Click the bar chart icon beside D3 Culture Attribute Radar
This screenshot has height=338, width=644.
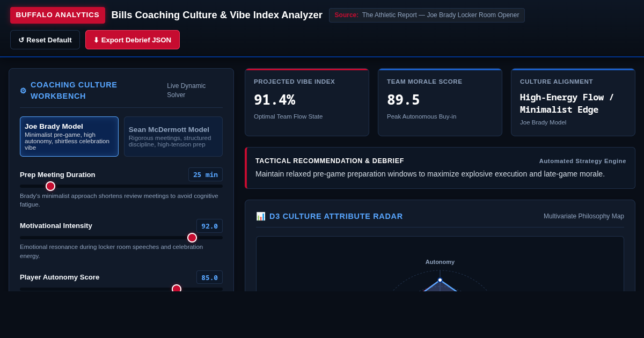pos(261,216)
